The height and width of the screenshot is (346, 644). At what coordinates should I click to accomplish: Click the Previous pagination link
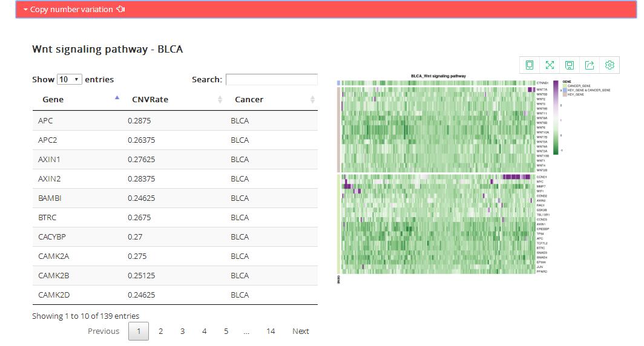pos(103,331)
